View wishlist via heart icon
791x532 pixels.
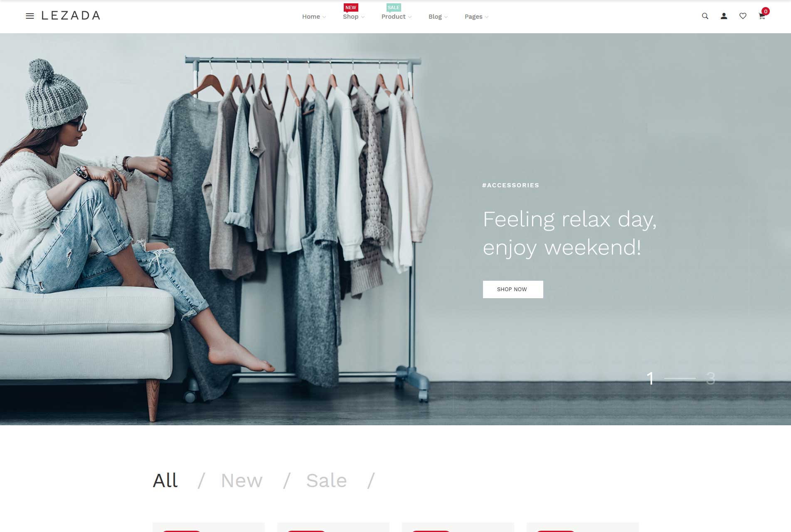pos(743,16)
